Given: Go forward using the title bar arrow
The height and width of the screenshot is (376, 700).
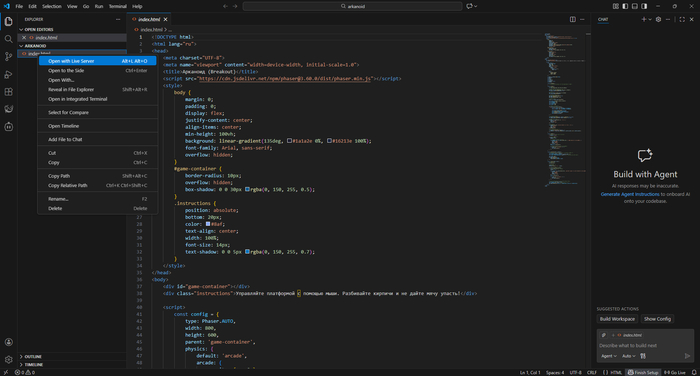Looking at the screenshot, I should click(235, 6).
